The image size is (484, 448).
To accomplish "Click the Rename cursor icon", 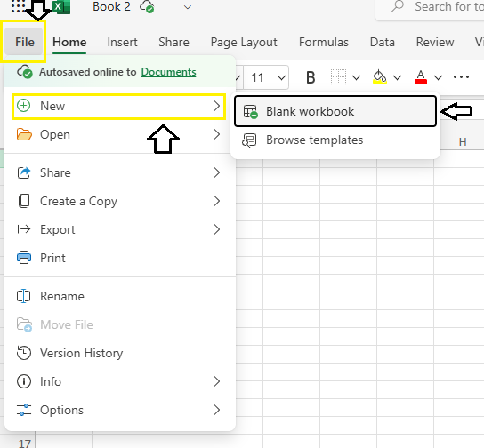I will coord(24,296).
